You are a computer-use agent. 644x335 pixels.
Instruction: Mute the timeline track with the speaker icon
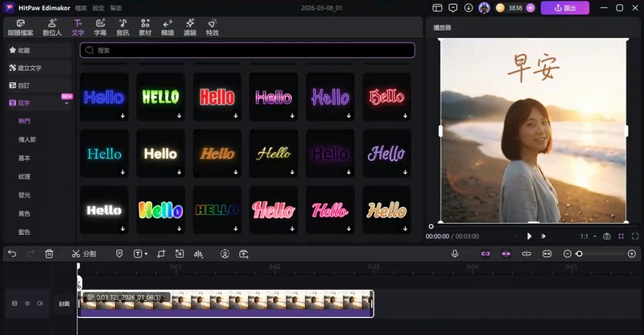pos(40,304)
